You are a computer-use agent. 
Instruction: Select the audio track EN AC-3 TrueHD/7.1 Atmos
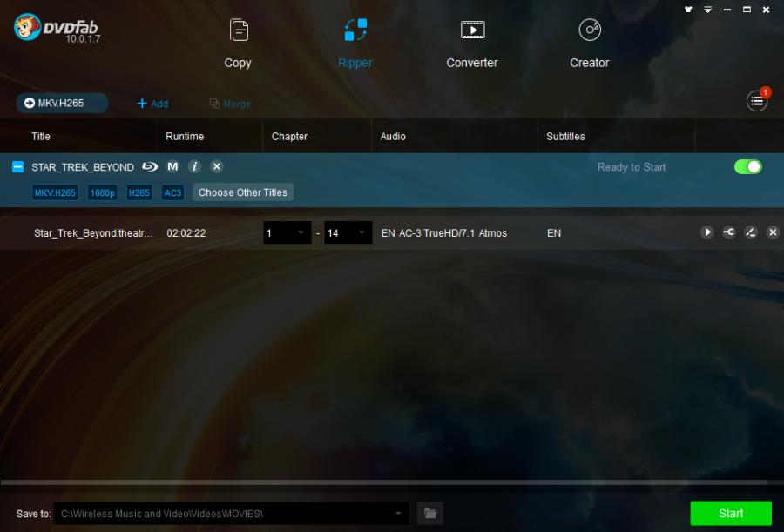point(444,233)
